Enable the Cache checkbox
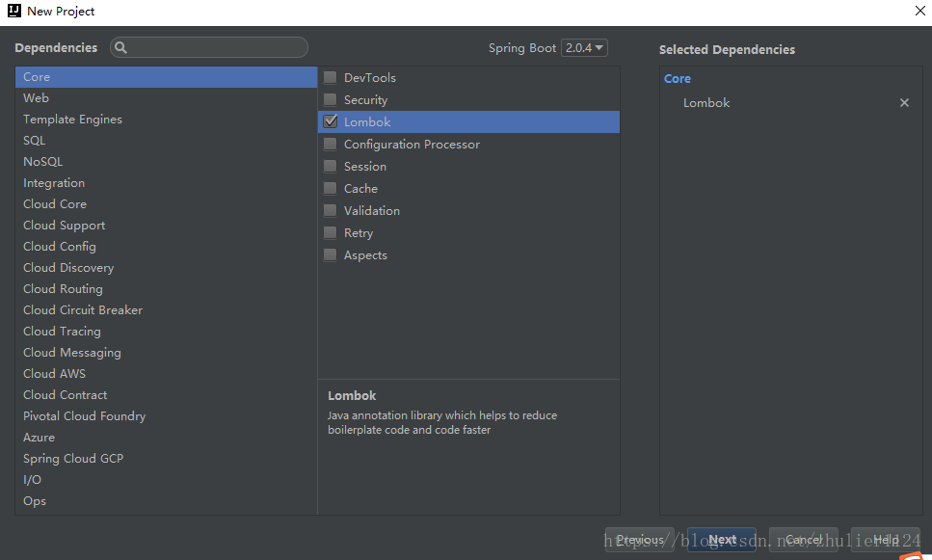The height and width of the screenshot is (560, 932). 330,189
